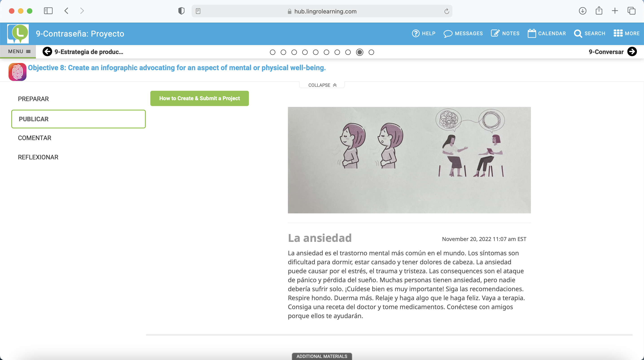Click the fingerprint objective icon
This screenshot has height=360, width=644.
[x=17, y=72]
